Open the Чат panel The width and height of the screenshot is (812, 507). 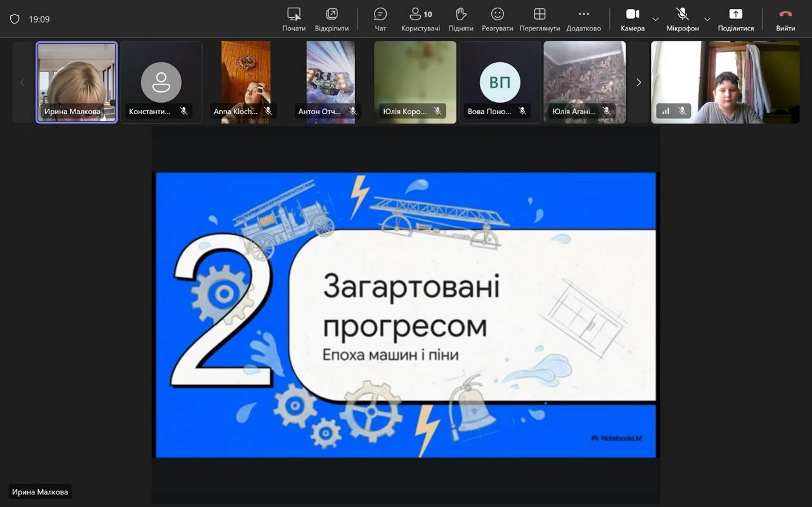(380, 19)
